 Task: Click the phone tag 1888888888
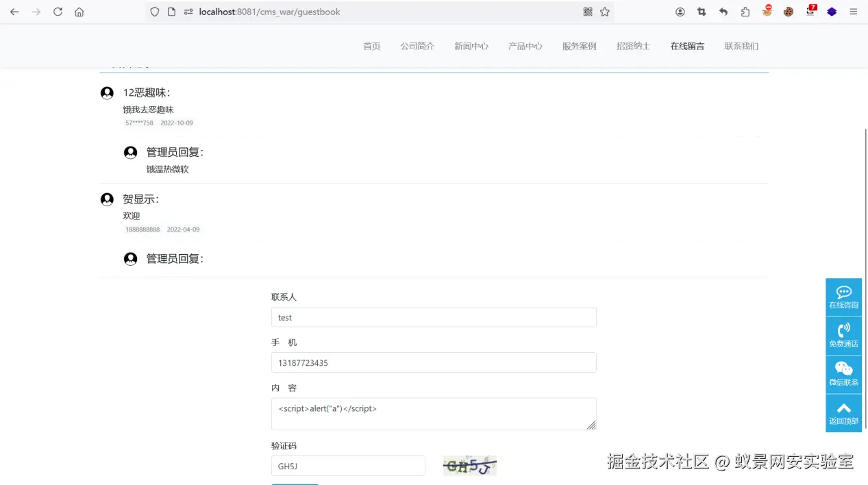pyautogui.click(x=142, y=229)
